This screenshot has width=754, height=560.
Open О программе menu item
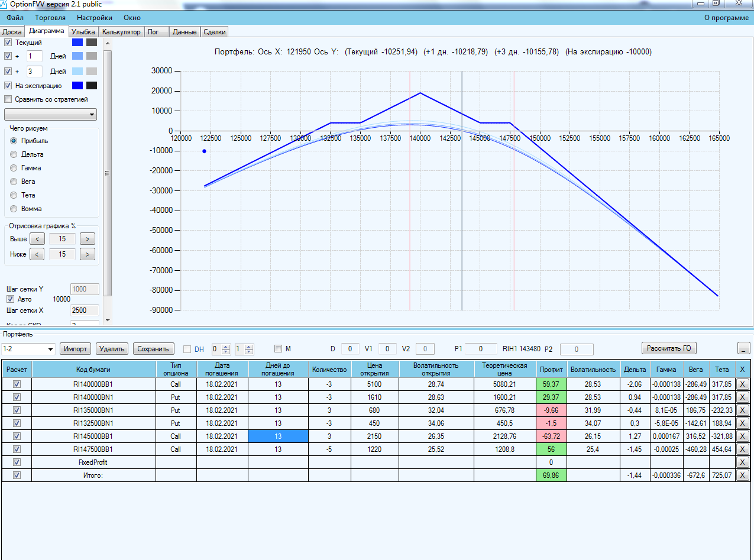(726, 18)
